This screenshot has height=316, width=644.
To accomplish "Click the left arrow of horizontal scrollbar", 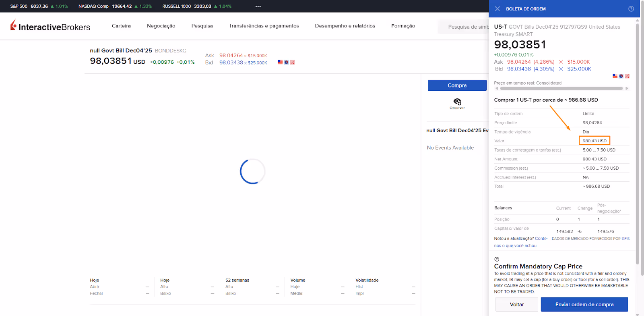I will (x=497, y=88).
